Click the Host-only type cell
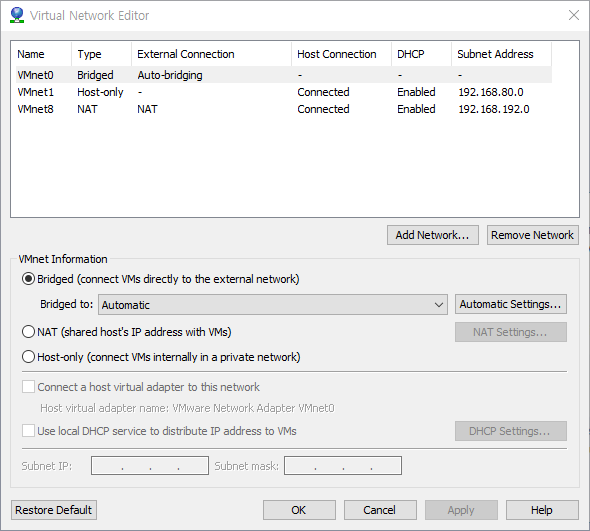 pyautogui.click(x=100, y=92)
